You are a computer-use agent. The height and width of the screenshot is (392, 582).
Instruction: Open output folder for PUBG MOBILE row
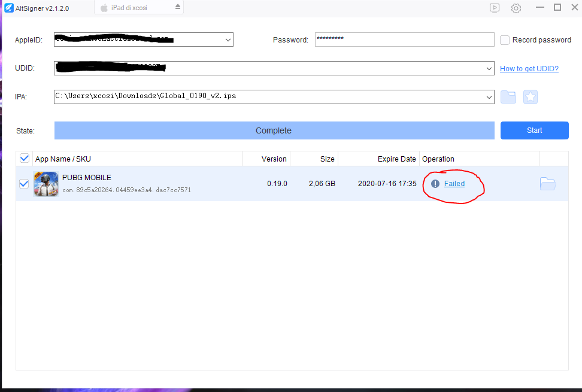(548, 184)
